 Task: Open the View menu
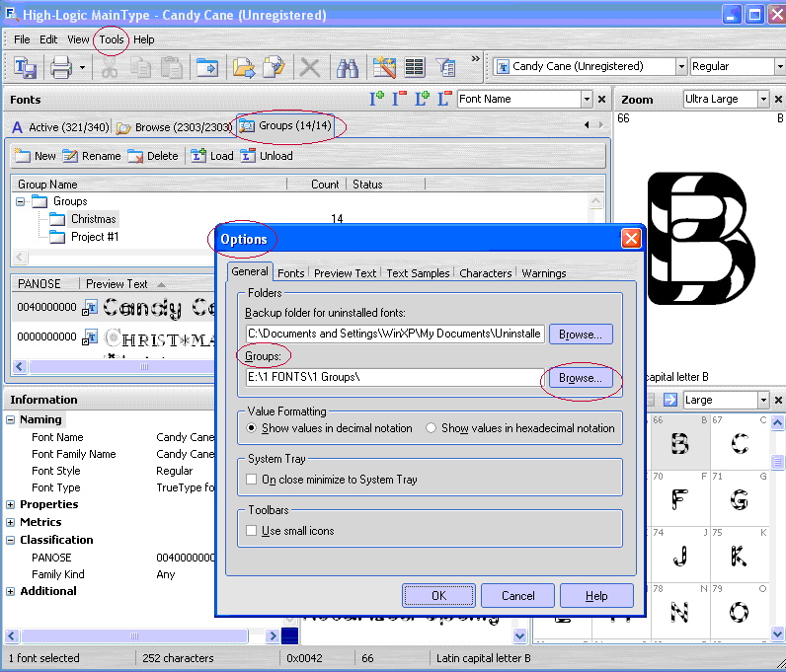78,39
